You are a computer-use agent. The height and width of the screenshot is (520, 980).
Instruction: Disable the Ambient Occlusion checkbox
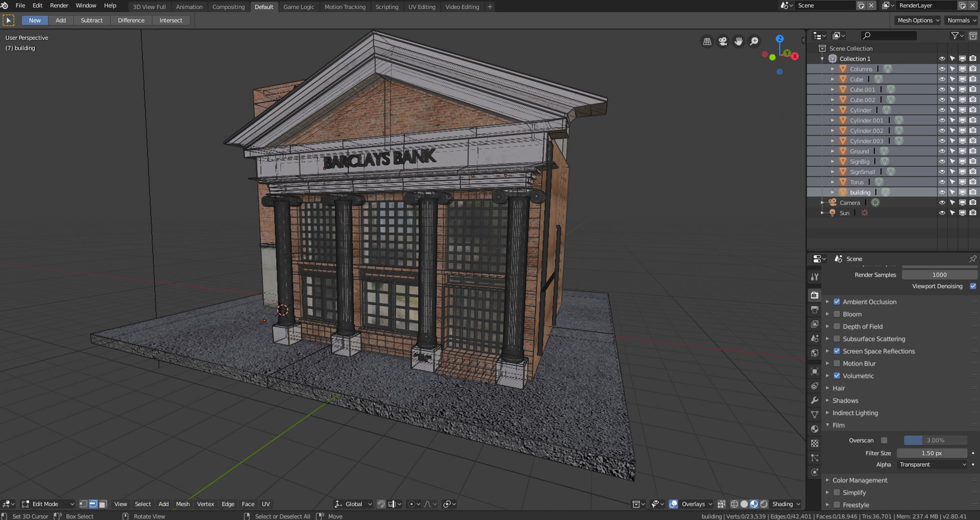coord(837,302)
